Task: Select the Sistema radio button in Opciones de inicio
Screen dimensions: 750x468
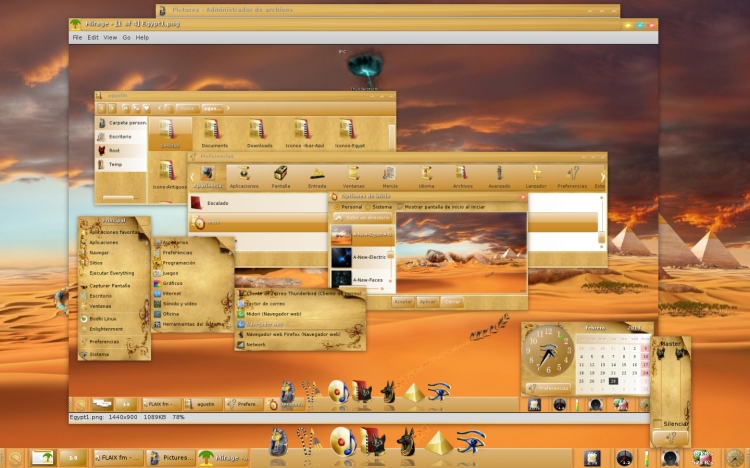Action: [x=368, y=207]
